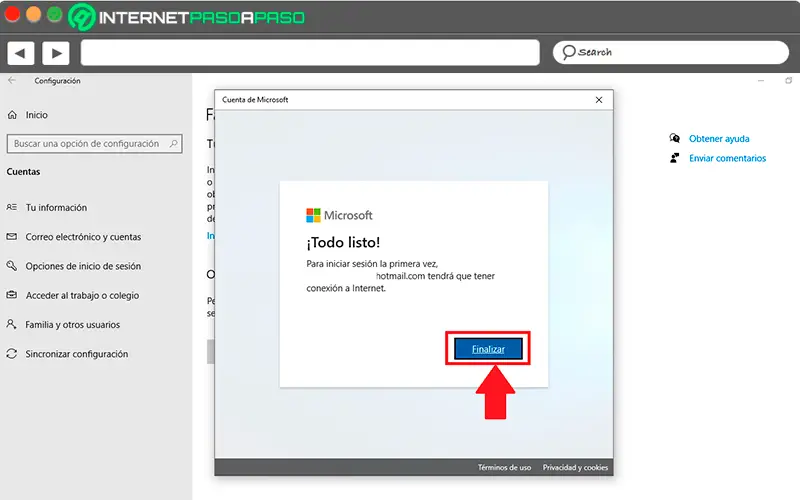Click the sync arrows icon for Sincronizar configuración
Viewport: 800px width, 500px height.
11,353
